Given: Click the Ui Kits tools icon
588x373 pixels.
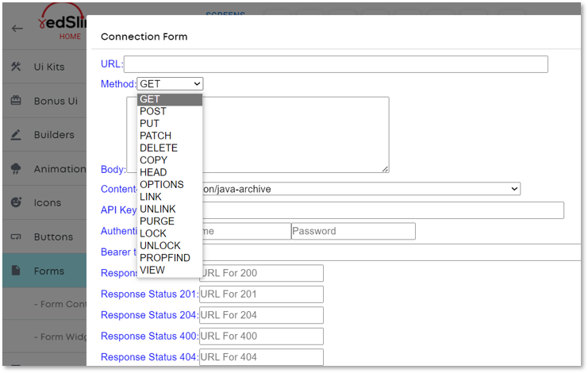Looking at the screenshot, I should pyautogui.click(x=16, y=67).
